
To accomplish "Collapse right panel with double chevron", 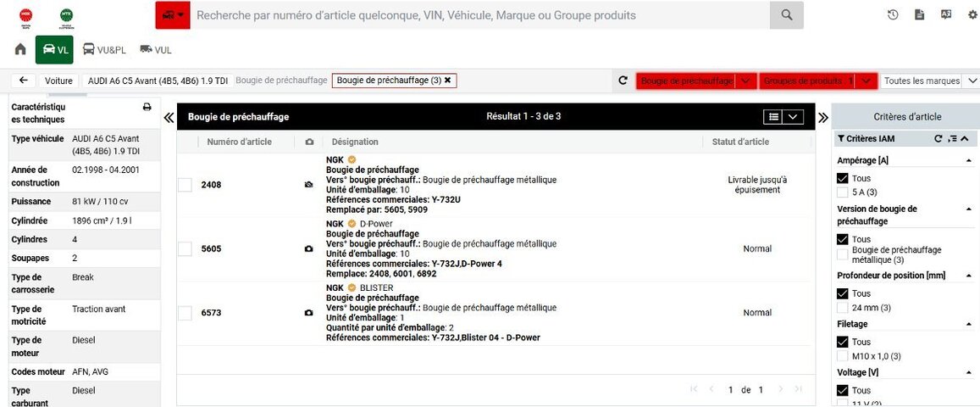I will tap(823, 117).
